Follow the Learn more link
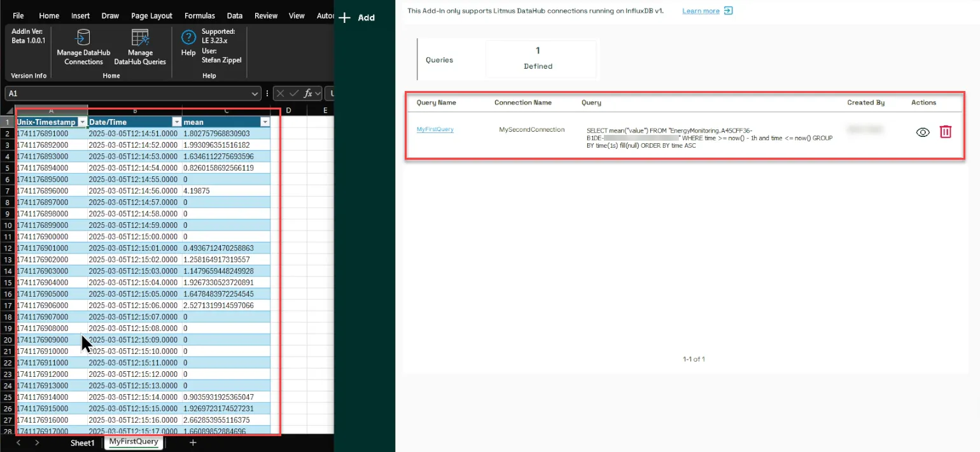 click(x=701, y=11)
